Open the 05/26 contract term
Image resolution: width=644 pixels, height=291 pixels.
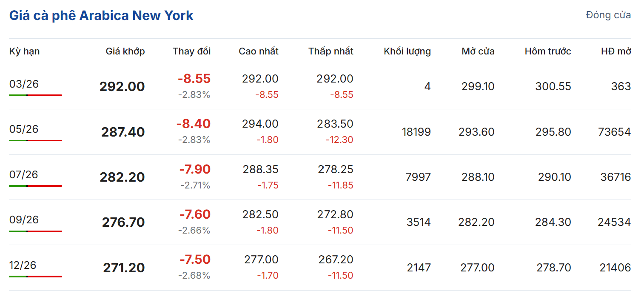tap(24, 129)
